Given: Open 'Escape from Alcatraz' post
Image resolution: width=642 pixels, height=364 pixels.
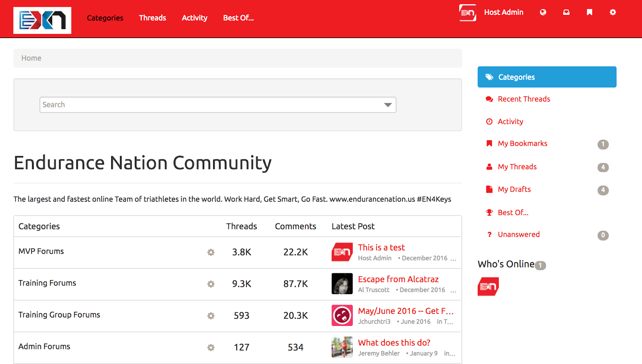Looking at the screenshot, I should click(398, 279).
